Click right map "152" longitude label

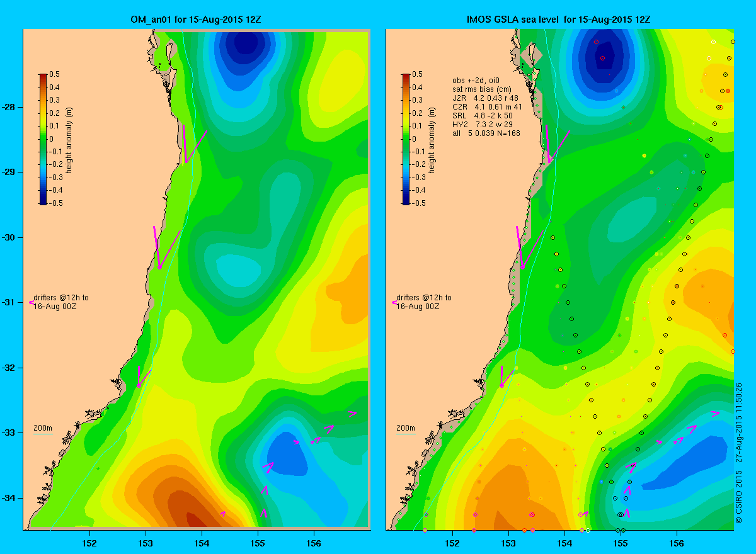pyautogui.click(x=452, y=542)
